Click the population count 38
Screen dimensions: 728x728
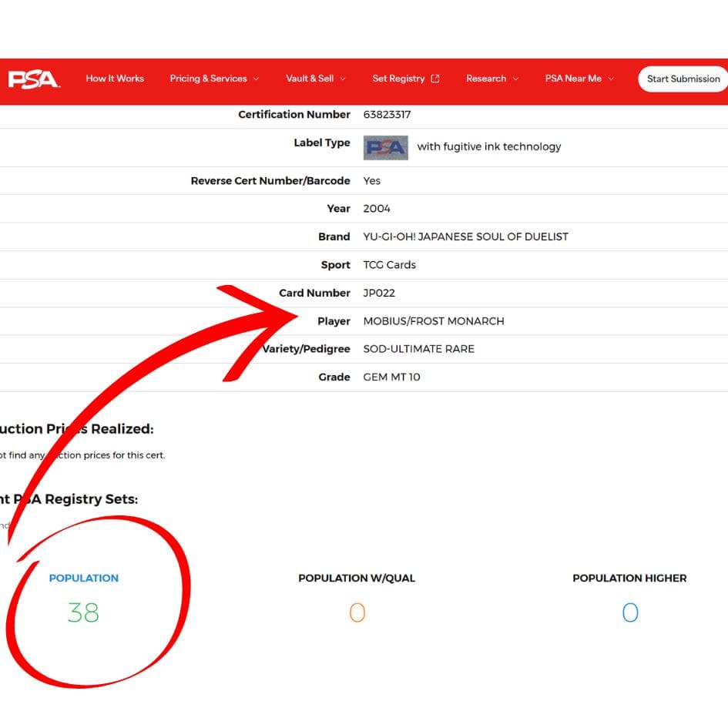pos(83,613)
